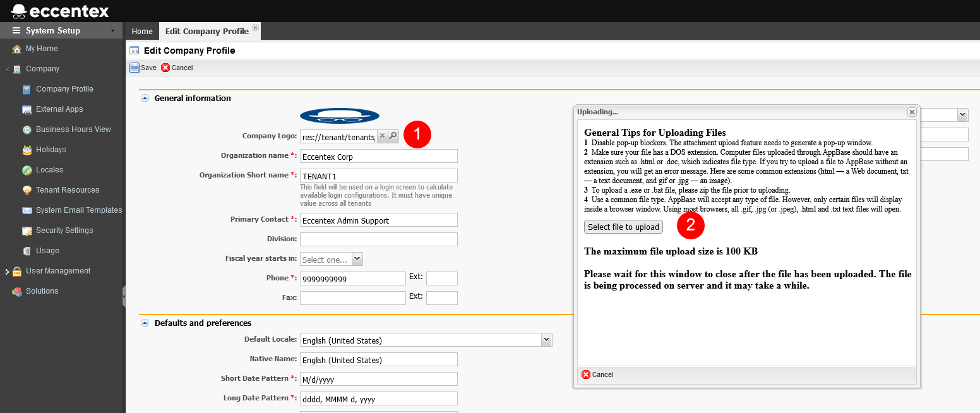Open Security Settings page
The width and height of the screenshot is (980, 413).
click(64, 230)
